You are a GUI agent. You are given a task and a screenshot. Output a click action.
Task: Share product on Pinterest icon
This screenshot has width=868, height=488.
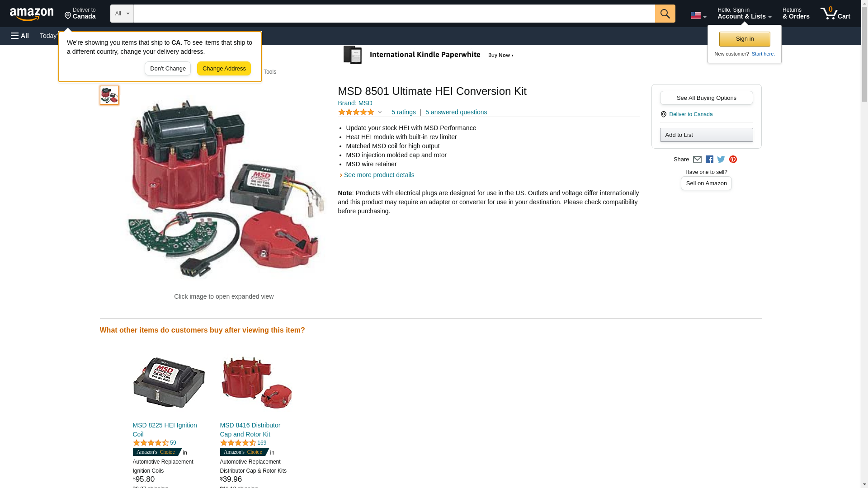(733, 160)
